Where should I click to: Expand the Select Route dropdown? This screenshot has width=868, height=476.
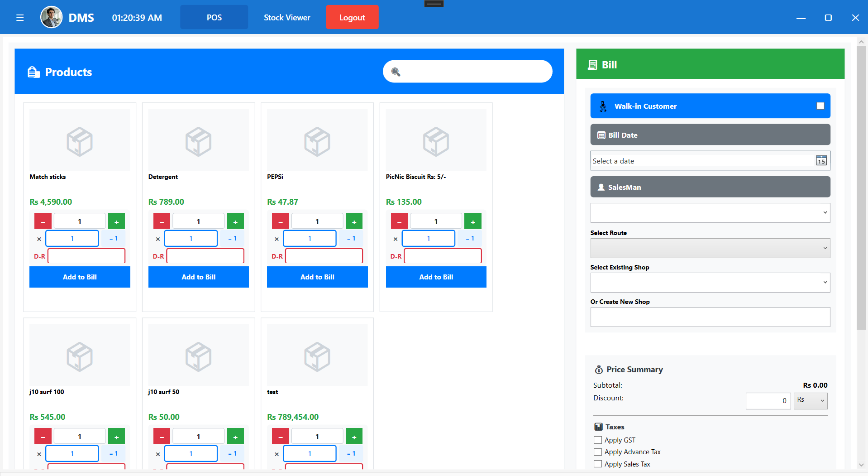pos(710,248)
